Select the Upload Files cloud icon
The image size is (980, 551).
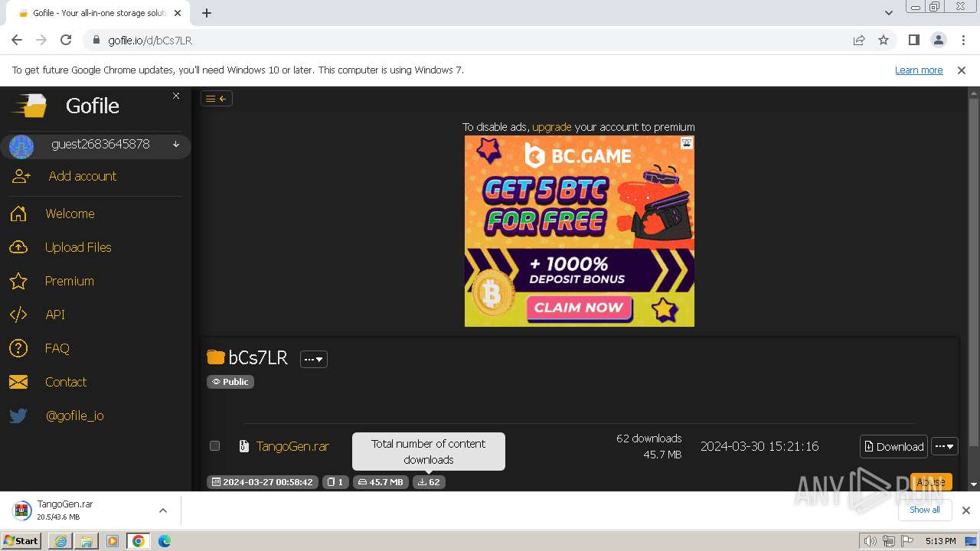tap(18, 247)
